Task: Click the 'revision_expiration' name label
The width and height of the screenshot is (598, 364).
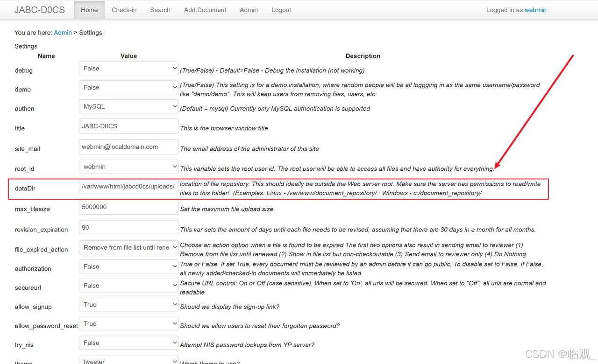Action: pos(41,230)
